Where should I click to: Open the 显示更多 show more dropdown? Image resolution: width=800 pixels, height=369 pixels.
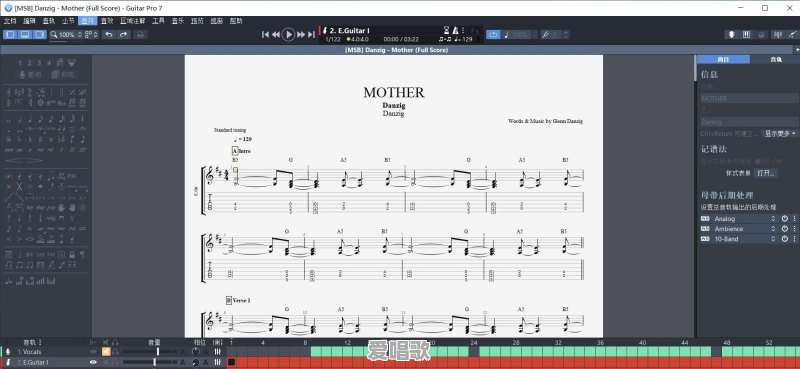tap(780, 133)
